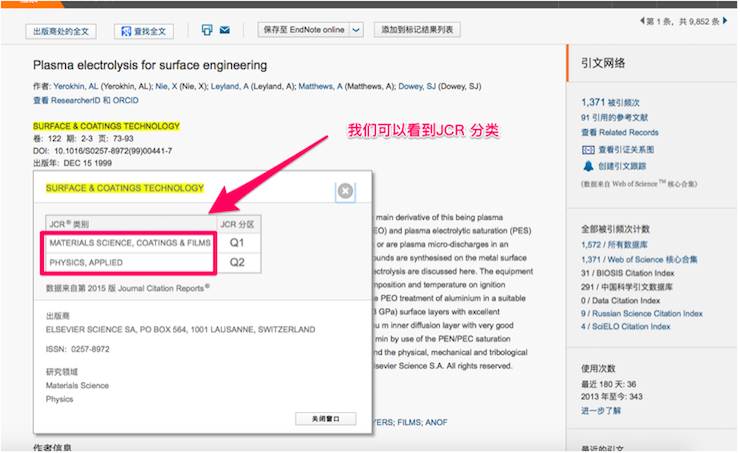
Task: Click the citation map icon
Action: click(x=587, y=148)
